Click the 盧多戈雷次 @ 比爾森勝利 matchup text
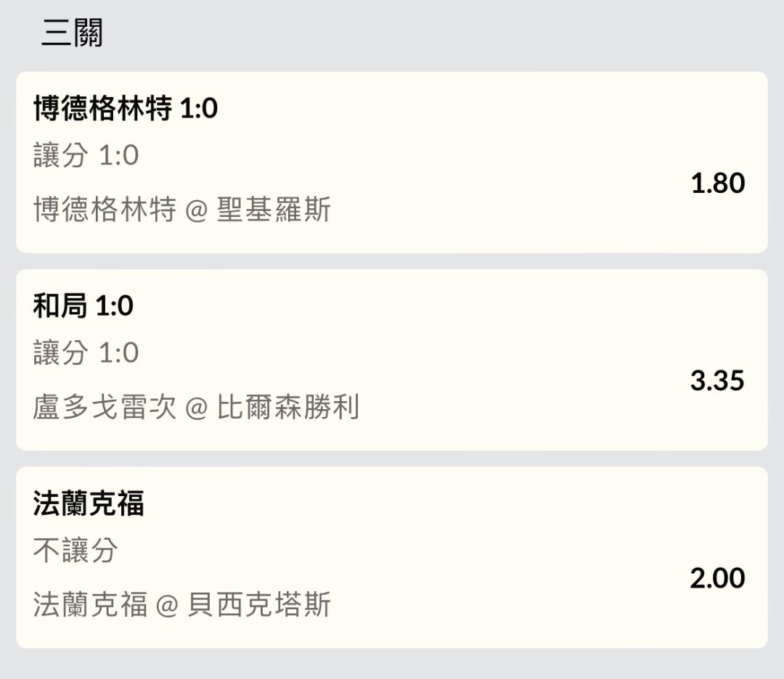The width and height of the screenshot is (784, 679). click(196, 407)
